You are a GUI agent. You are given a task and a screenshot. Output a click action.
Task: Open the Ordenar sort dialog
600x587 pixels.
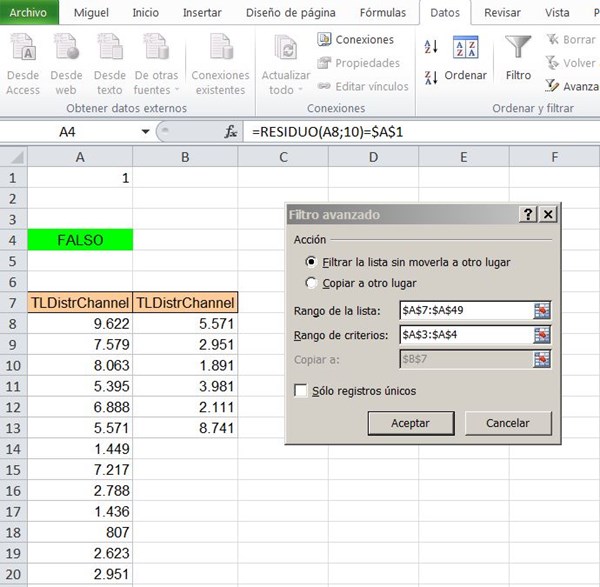tap(465, 57)
